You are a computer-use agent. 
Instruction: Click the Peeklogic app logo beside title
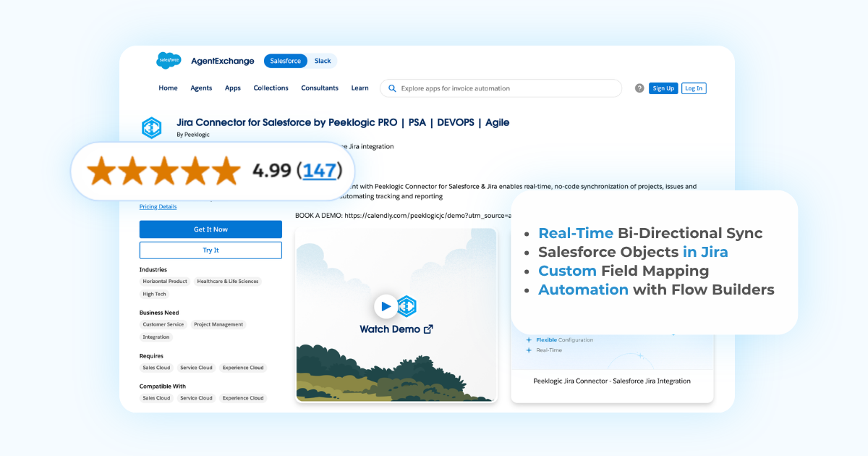pos(151,128)
